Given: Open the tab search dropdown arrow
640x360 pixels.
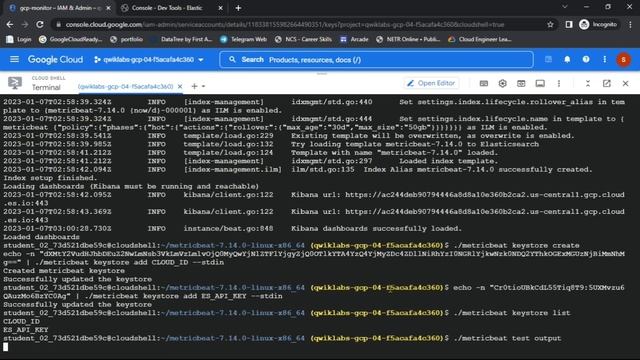Looking at the screenshot, I should 565,7.
